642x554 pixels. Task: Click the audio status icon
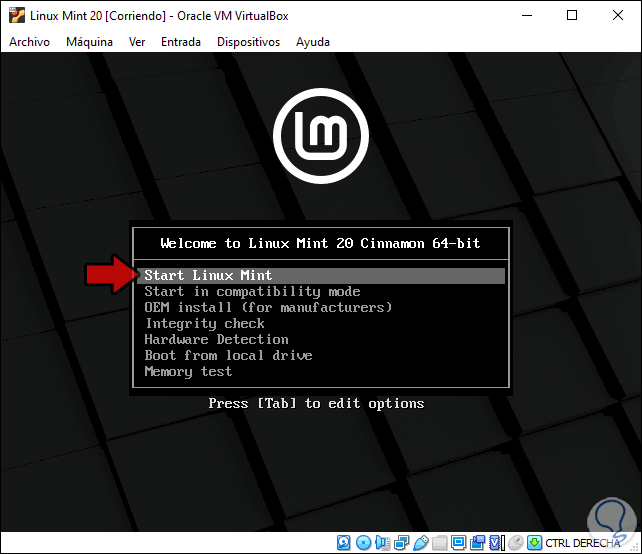[x=383, y=543]
